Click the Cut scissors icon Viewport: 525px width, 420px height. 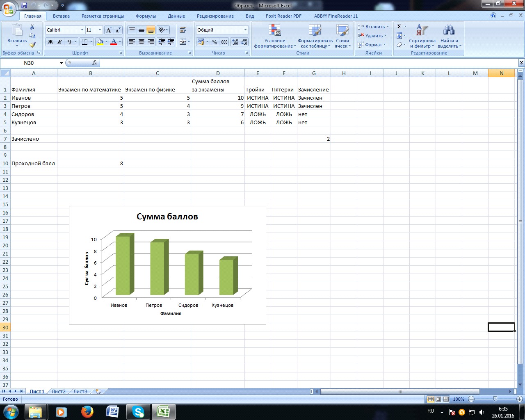pyautogui.click(x=32, y=27)
